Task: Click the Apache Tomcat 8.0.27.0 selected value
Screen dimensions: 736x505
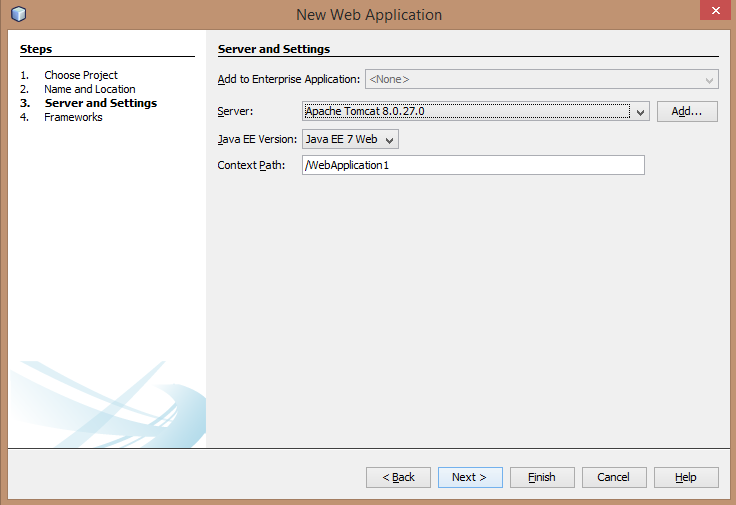Action: tap(365, 111)
